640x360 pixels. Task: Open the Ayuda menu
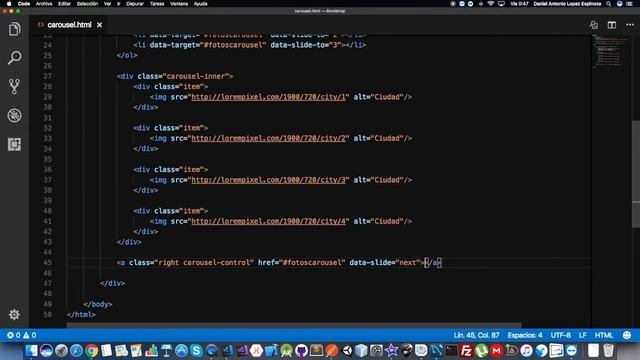(x=200, y=4)
